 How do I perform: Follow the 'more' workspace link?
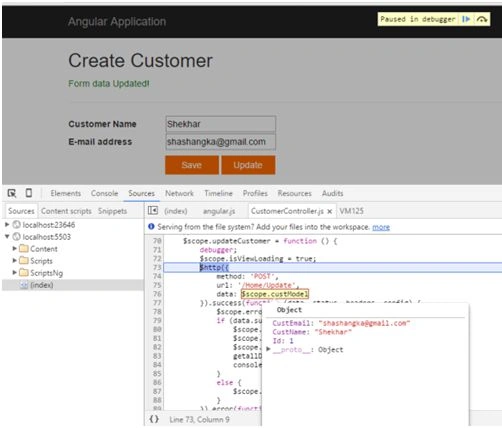point(381,227)
